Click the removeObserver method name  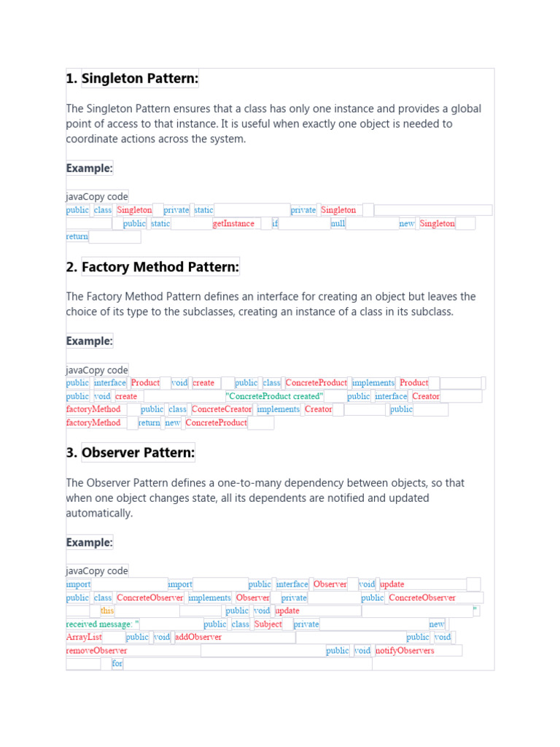tap(96, 651)
